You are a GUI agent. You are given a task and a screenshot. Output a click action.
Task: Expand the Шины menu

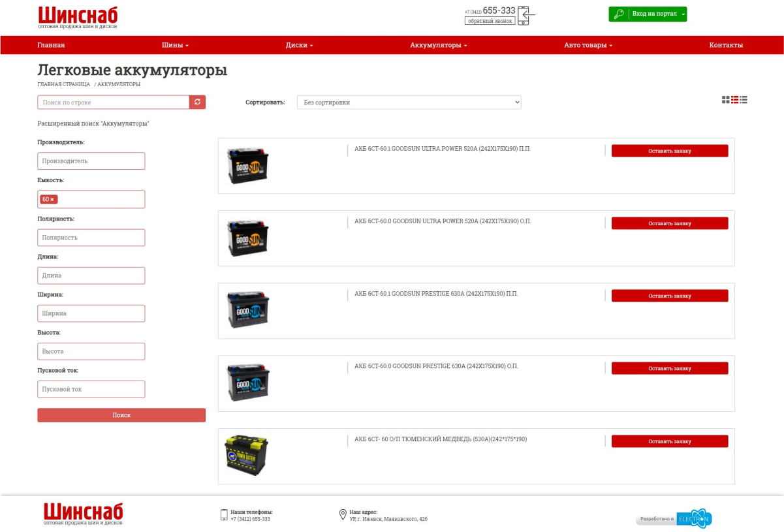pos(175,45)
